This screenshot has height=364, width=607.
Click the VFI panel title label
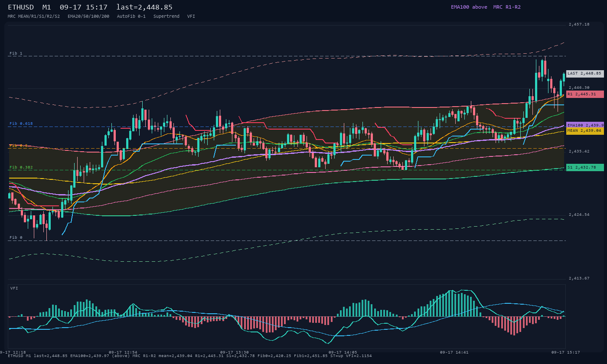click(x=14, y=288)
